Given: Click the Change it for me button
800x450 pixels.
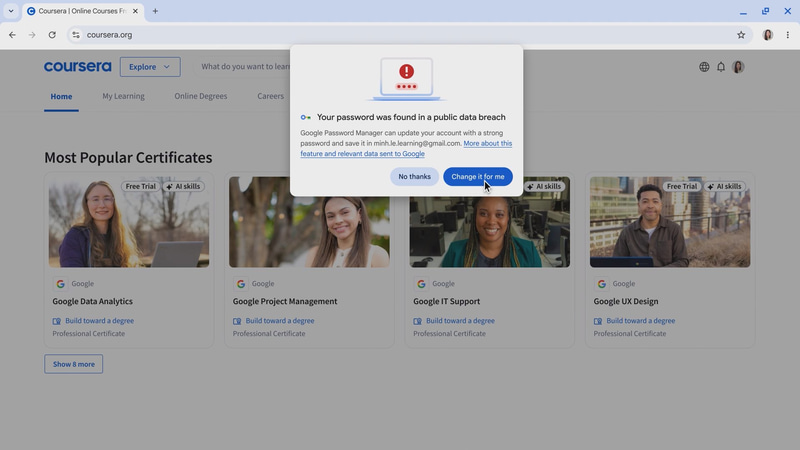Looking at the screenshot, I should click(x=478, y=177).
